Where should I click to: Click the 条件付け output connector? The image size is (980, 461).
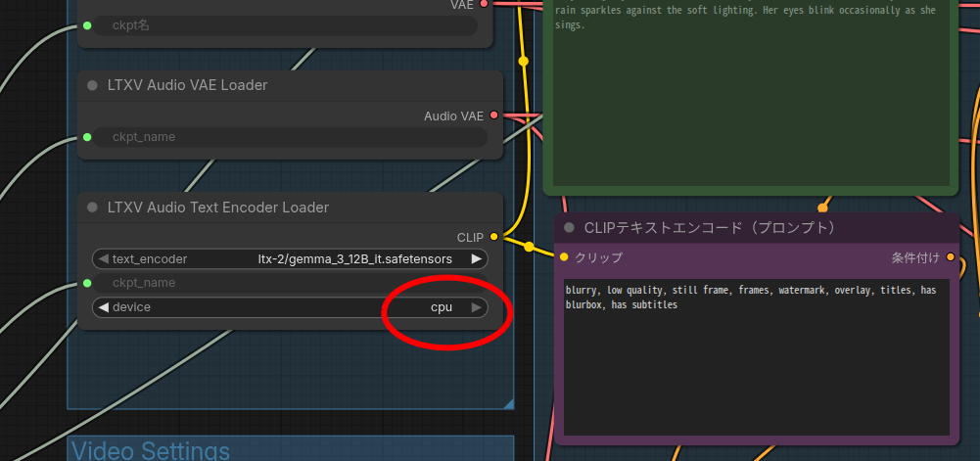pos(950,258)
